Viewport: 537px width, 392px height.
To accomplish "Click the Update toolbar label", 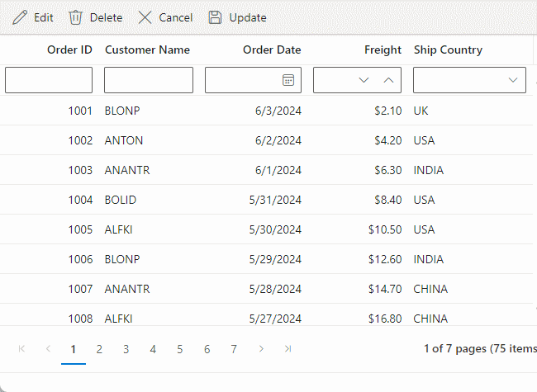I will [248, 18].
